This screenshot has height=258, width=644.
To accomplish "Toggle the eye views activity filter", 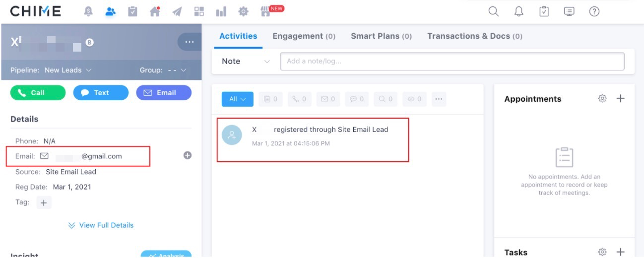I will 414,99.
